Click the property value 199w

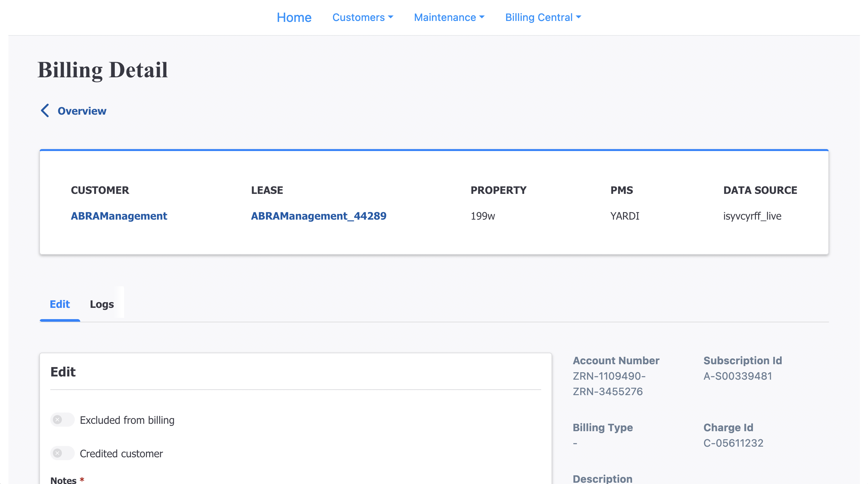click(483, 216)
